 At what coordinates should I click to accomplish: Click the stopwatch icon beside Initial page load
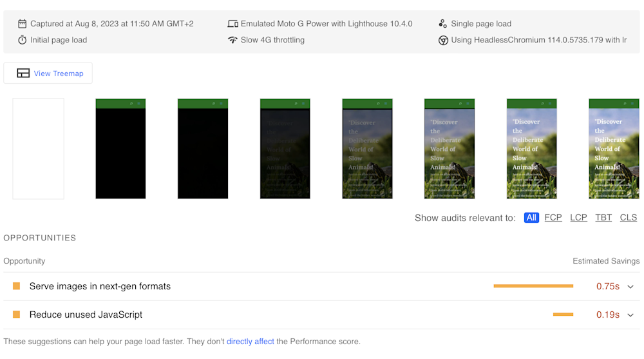pyautogui.click(x=22, y=40)
